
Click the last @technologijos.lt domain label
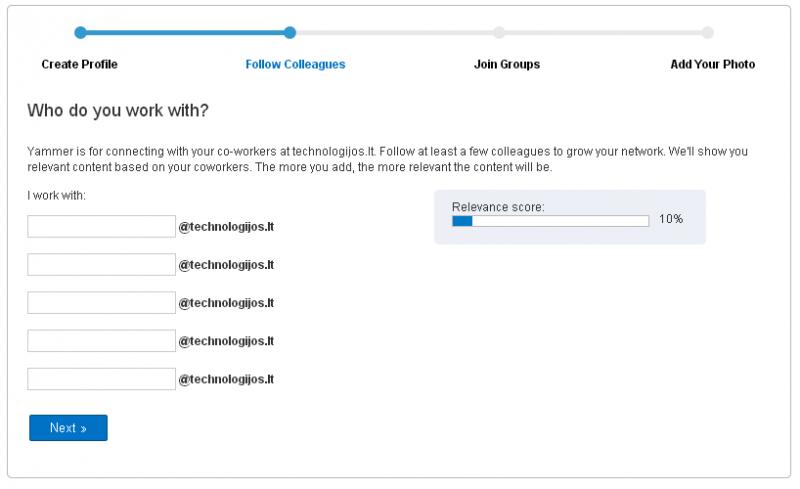point(226,379)
